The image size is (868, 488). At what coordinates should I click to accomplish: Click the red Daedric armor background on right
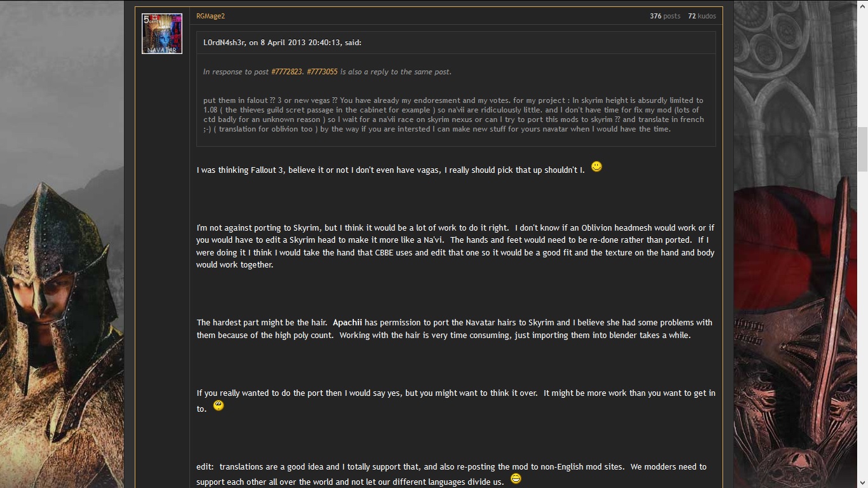coord(794,318)
